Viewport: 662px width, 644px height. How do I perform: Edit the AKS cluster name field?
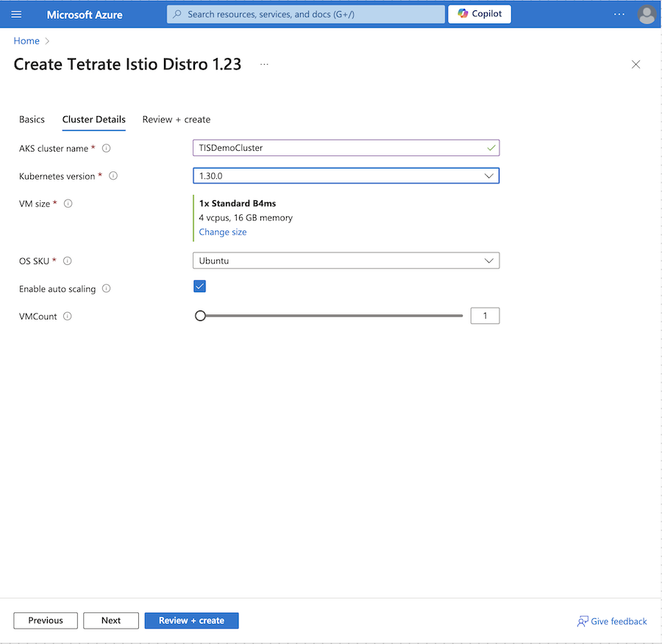click(346, 148)
